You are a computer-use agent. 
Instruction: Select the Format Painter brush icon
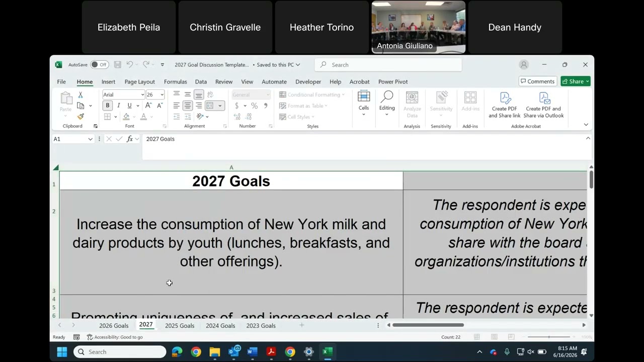pos(80,117)
